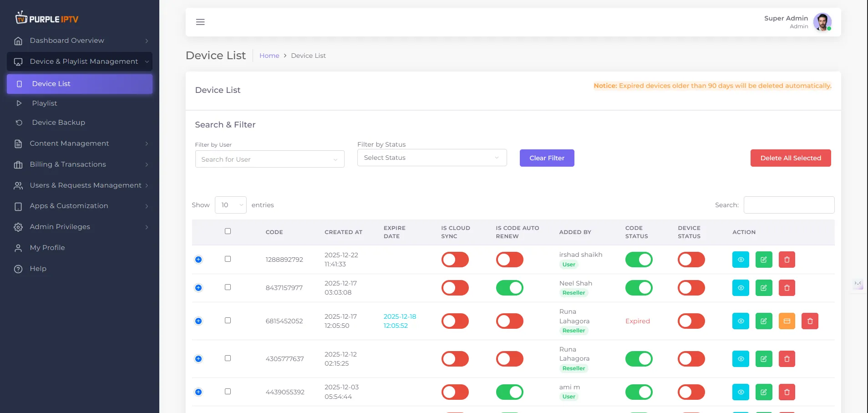
Task: Tick the select-all checkbox in table header
Action: pyautogui.click(x=228, y=231)
